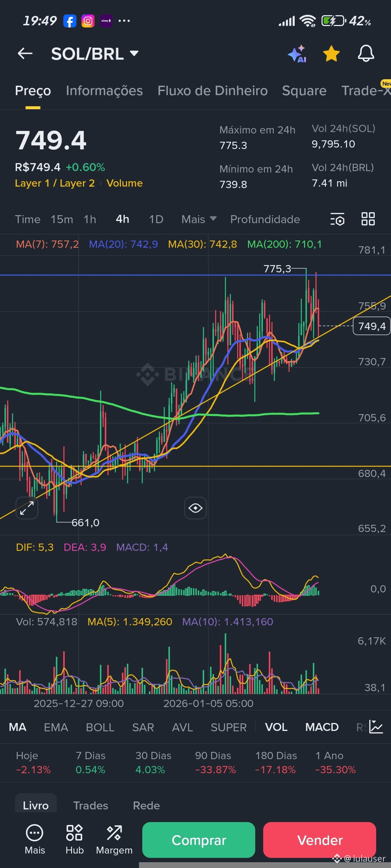Go back with the arrow icon

click(25, 54)
